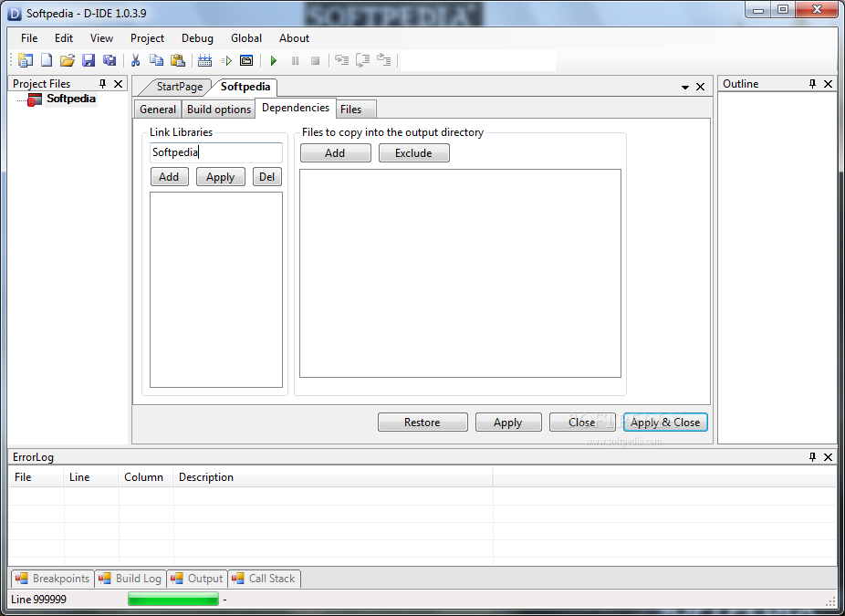Click the Description column header
This screenshot has width=845, height=616.
coord(333,477)
